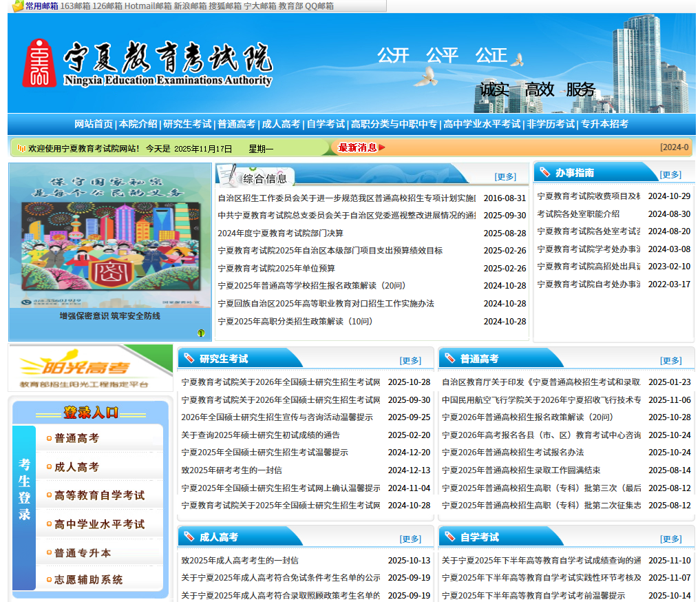Image resolution: width=700 pixels, height=602 pixels.
Task: Select 专升本招考 in the navigation bar
Action: click(x=604, y=124)
